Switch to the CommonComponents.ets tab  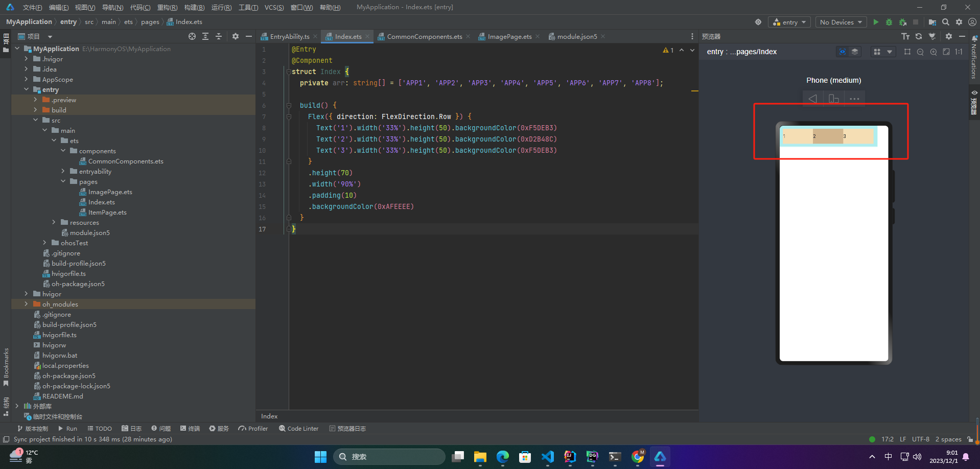click(x=424, y=36)
